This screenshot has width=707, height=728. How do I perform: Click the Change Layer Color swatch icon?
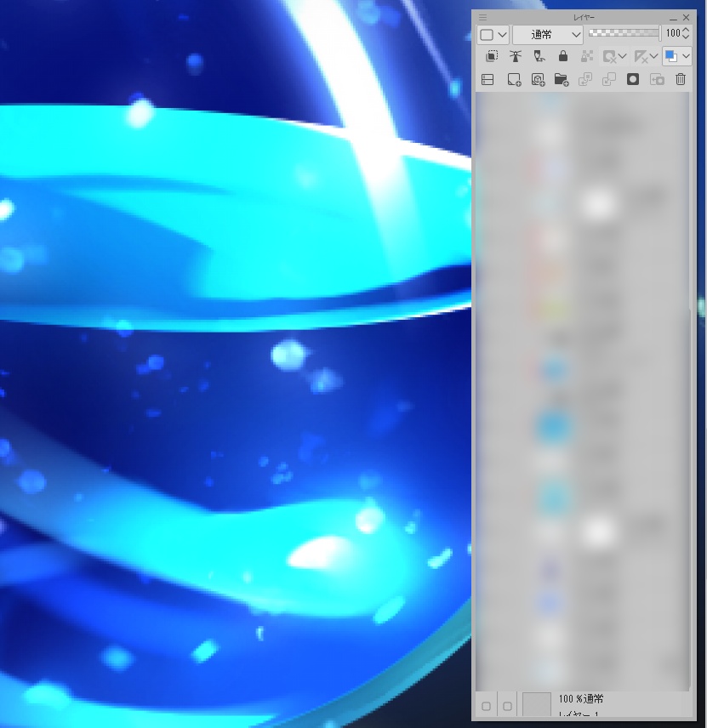pos(670,57)
